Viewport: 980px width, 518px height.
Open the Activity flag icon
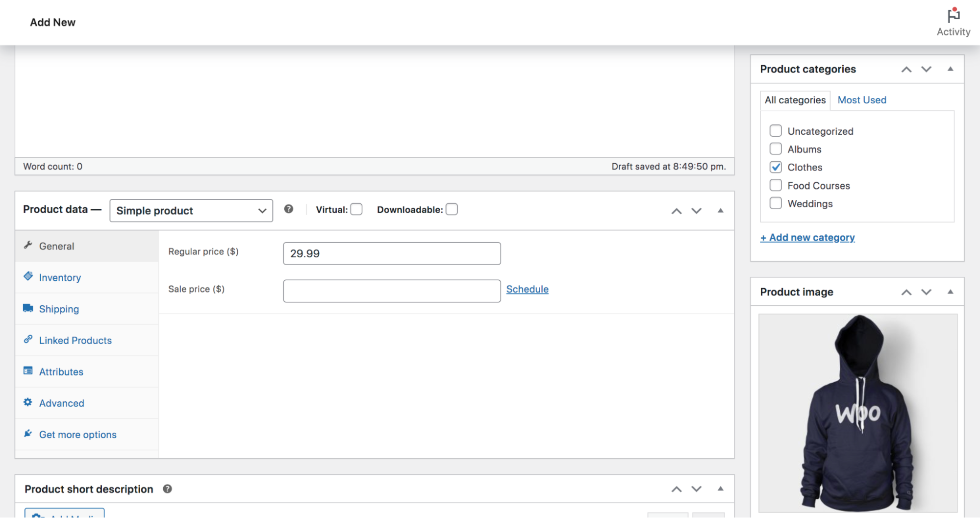click(953, 16)
